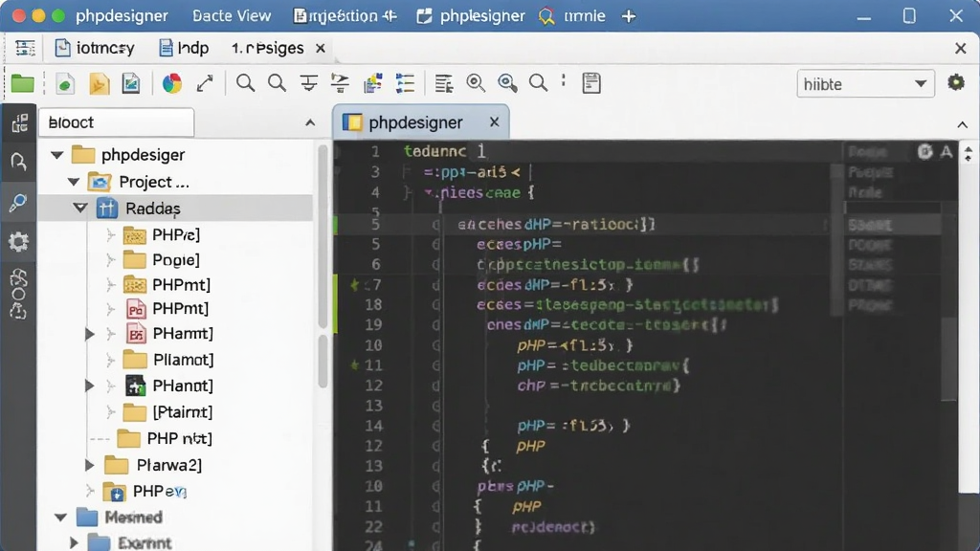Collapse the blooct panel with the up chevron
The height and width of the screenshot is (551, 980).
pyautogui.click(x=310, y=122)
